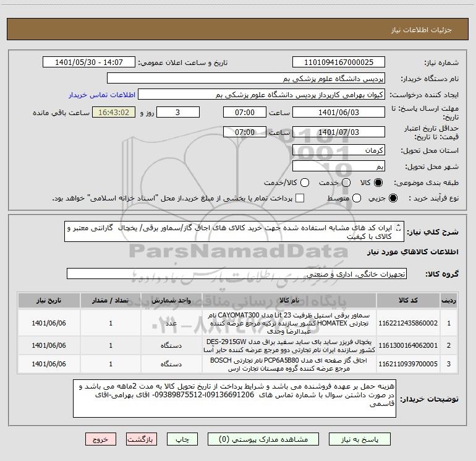
Task: Select the متوسط purchase type radio
Action: [x=357, y=199]
